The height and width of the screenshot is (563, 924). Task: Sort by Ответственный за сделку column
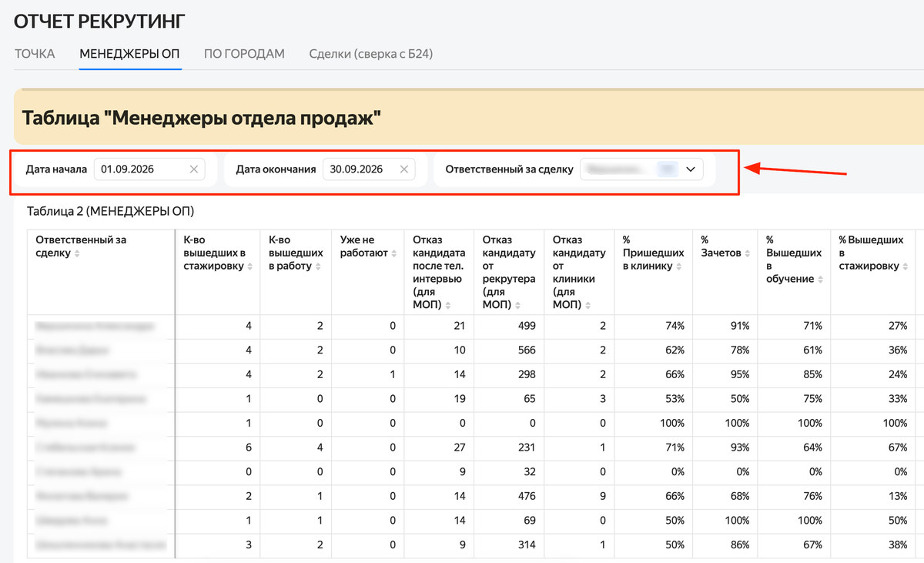[77, 253]
